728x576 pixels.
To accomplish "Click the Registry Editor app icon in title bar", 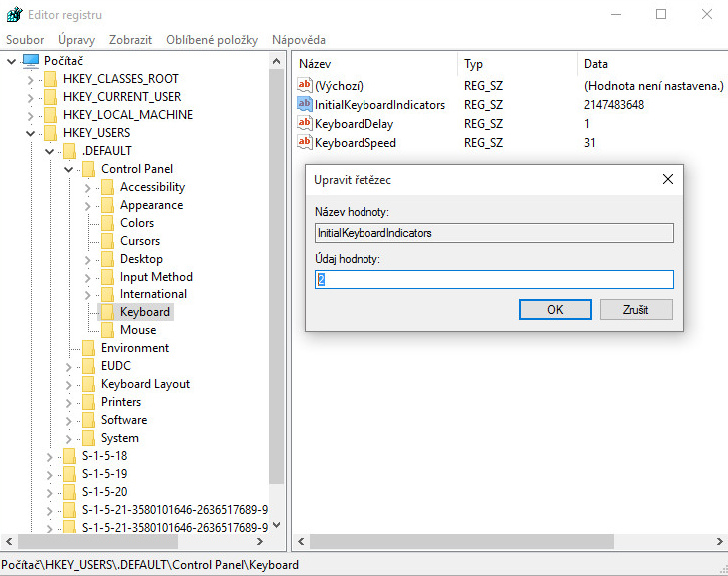I will (x=14, y=14).
